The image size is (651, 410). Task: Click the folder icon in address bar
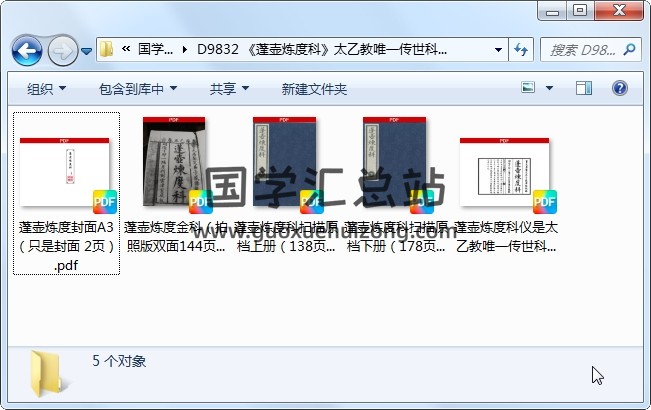107,49
